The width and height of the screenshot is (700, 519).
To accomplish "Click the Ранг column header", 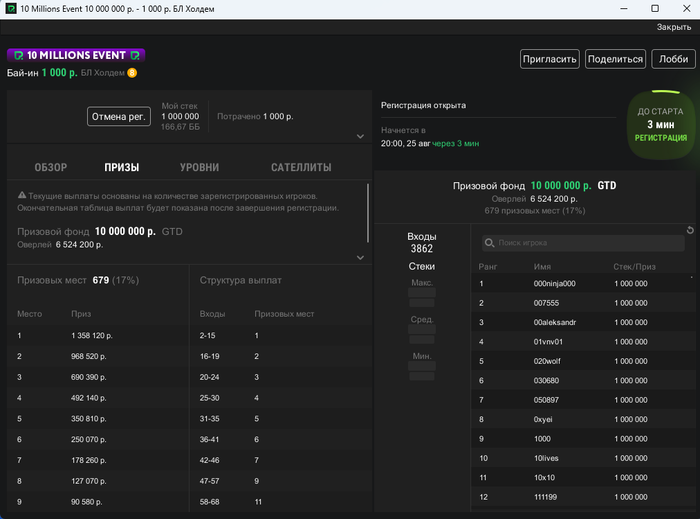I will pos(488,267).
